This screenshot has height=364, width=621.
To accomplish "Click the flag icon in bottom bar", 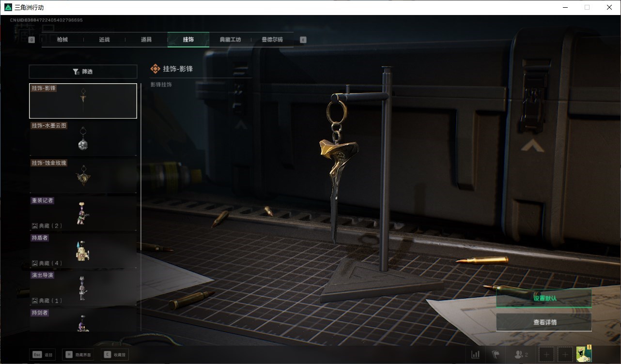I will coord(496,355).
